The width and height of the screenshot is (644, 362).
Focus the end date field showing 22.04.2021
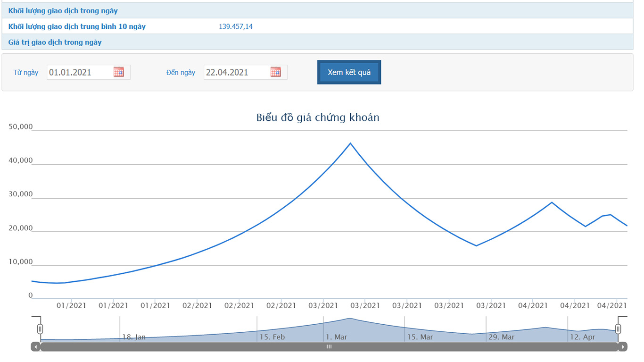pyautogui.click(x=236, y=72)
